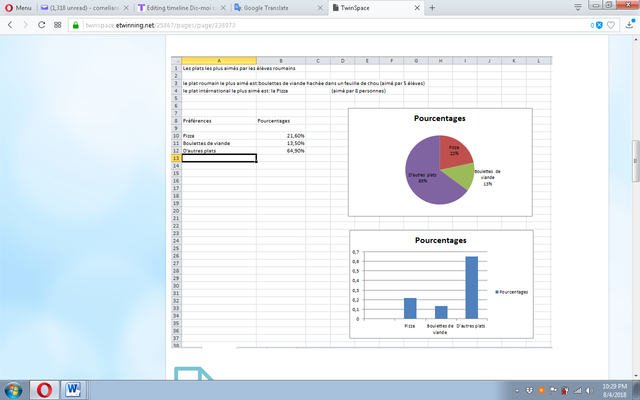
Task: Close the mail tab
Action: [x=126, y=8]
